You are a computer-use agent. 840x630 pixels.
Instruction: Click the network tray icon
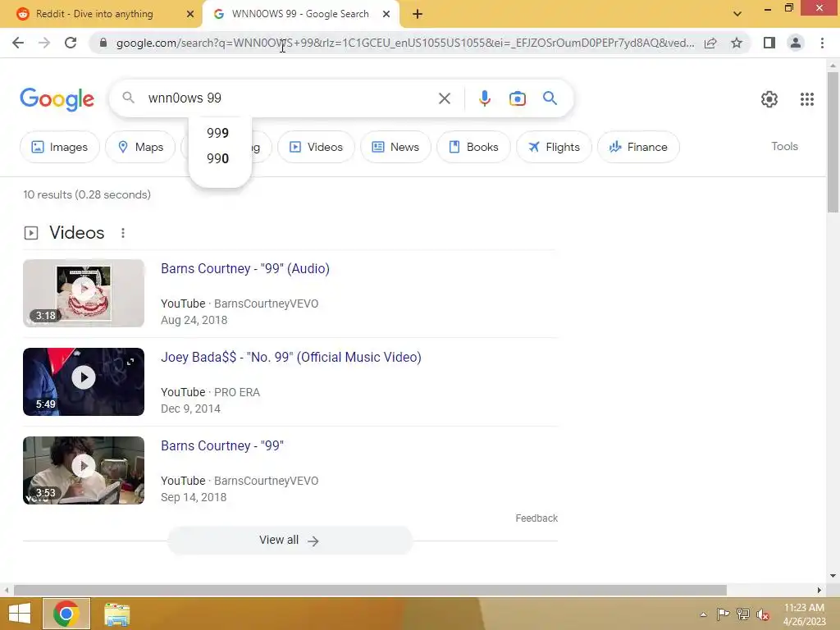pyautogui.click(x=743, y=614)
